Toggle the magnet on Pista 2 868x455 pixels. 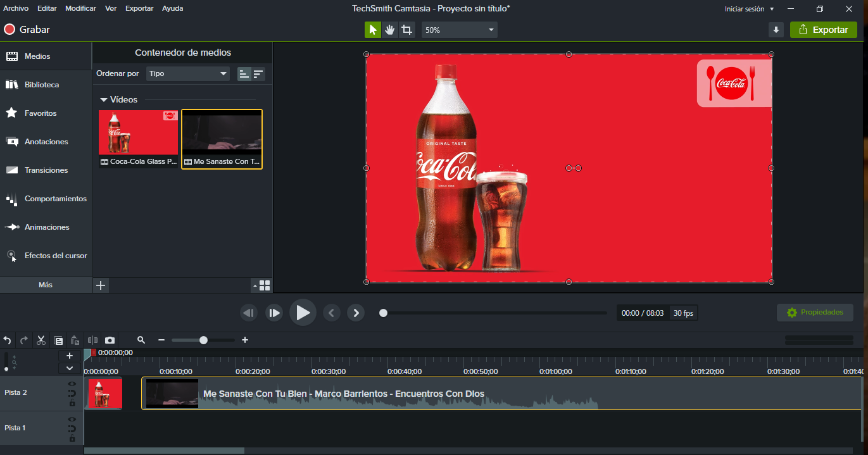72,393
